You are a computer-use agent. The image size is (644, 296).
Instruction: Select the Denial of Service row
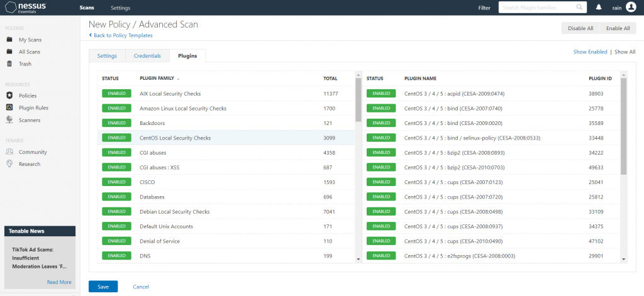[226, 241]
